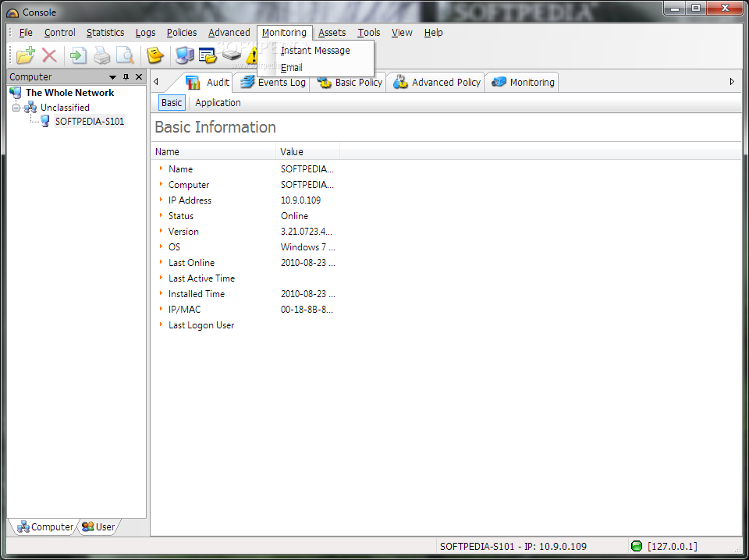Click the yellow sticky note toolbar icon
Screen dimensions: 749x560
pyautogui.click(x=154, y=55)
